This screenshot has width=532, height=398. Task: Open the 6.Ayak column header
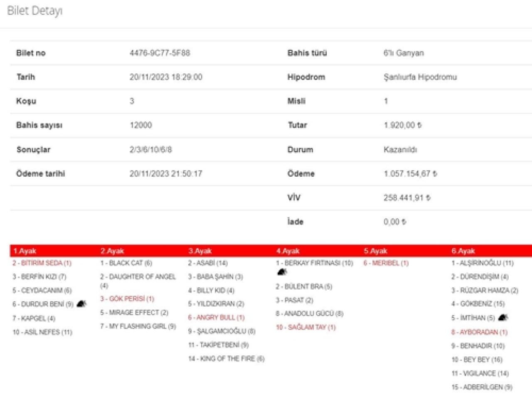pyautogui.click(x=463, y=251)
